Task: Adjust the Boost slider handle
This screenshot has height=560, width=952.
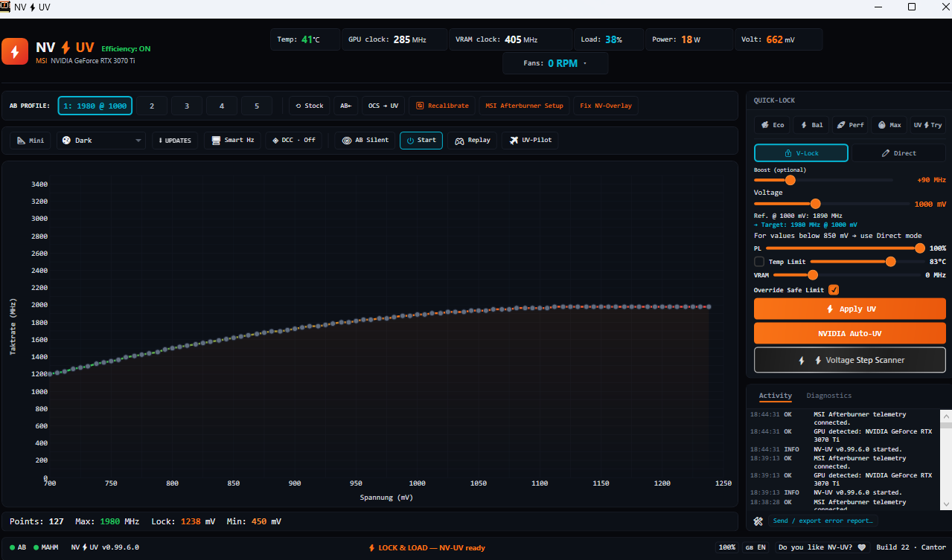Action: pos(790,180)
